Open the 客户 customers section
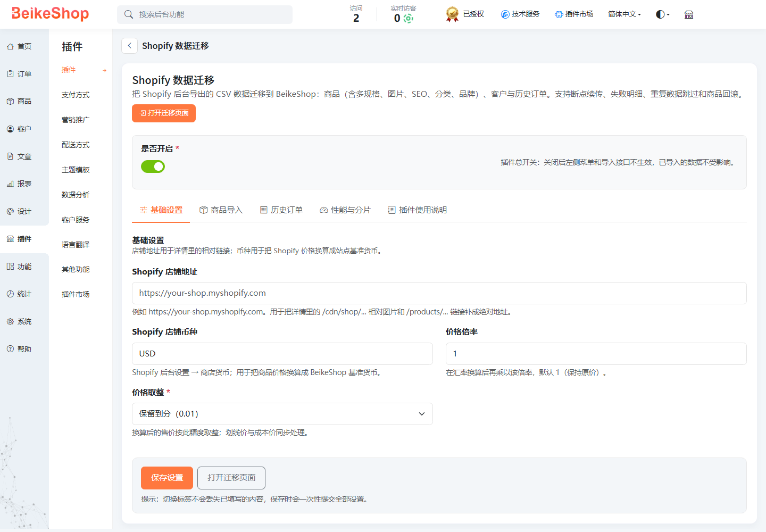The image size is (766, 532). click(x=20, y=129)
